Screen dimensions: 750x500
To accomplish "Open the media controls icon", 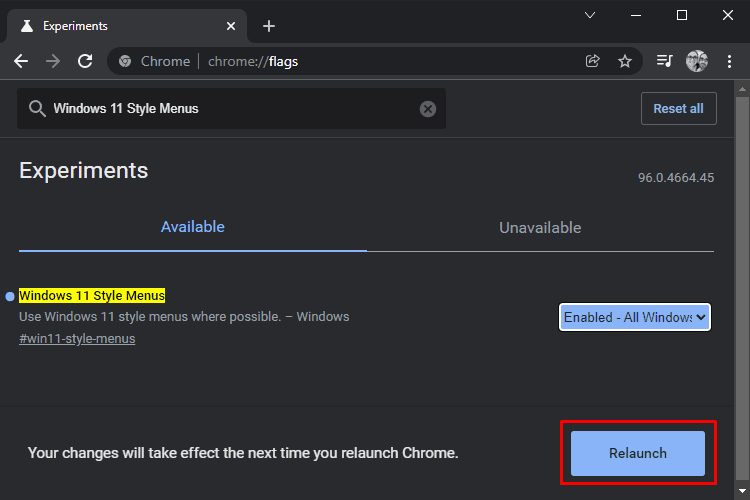I will [x=664, y=61].
